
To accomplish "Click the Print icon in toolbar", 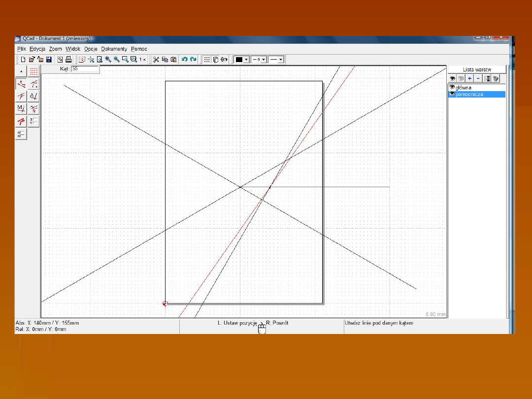I will pos(69,60).
